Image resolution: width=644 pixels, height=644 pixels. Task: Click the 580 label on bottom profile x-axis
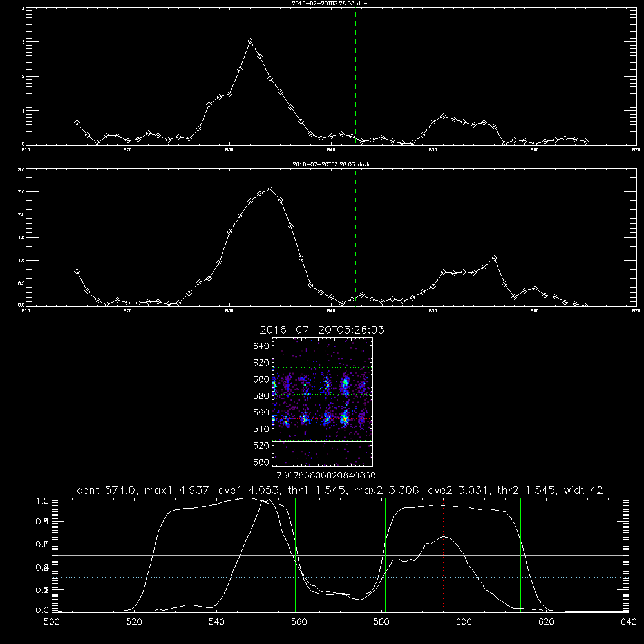click(381, 621)
